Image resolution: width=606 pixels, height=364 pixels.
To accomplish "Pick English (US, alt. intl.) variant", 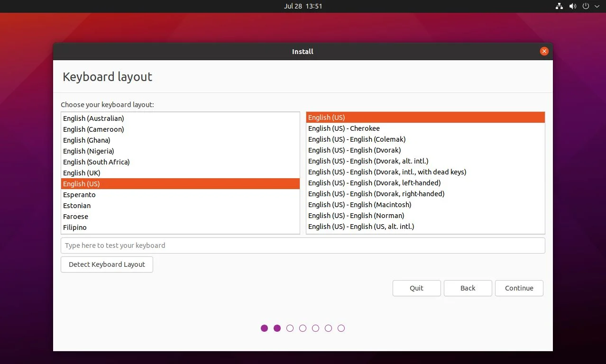I will pos(425,227).
